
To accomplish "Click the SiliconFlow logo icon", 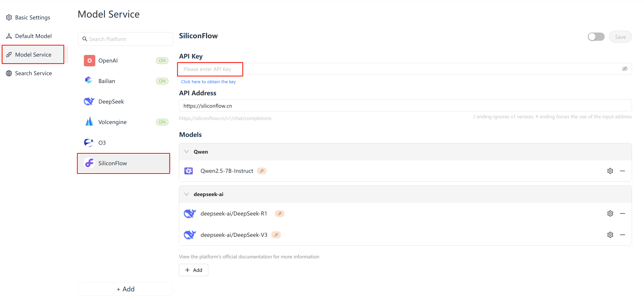I will (x=89, y=163).
